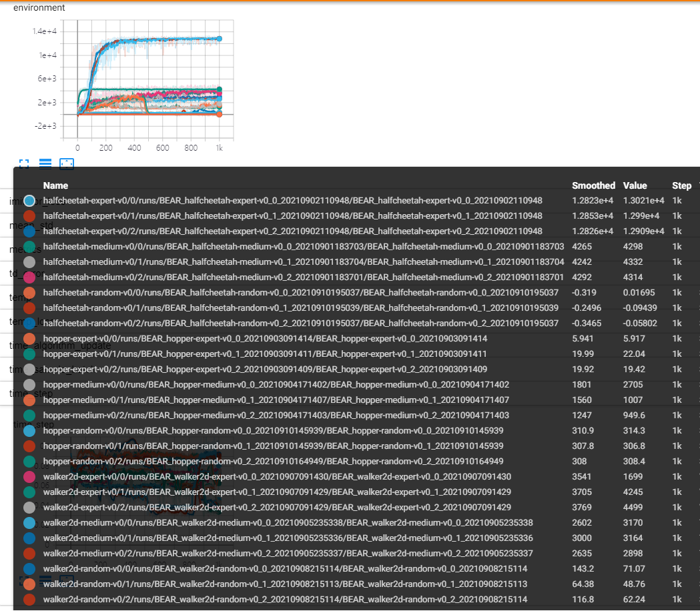
Task: Select the halfcheetah-random-v0/2 run name
Action: pyautogui.click(x=300, y=324)
